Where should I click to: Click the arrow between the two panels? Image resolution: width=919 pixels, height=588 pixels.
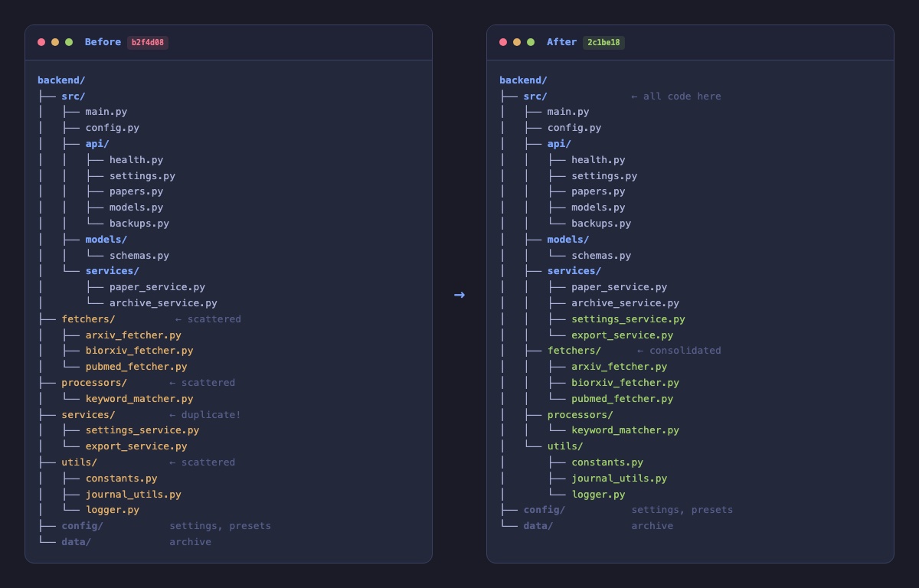pyautogui.click(x=459, y=295)
